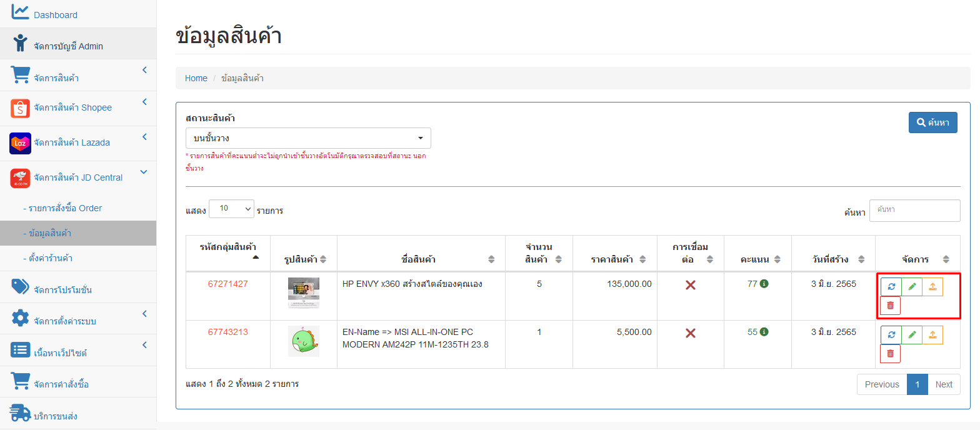Open the Dashboard from the sidebar
Viewport: 980px width, 430px height.
[x=55, y=14]
